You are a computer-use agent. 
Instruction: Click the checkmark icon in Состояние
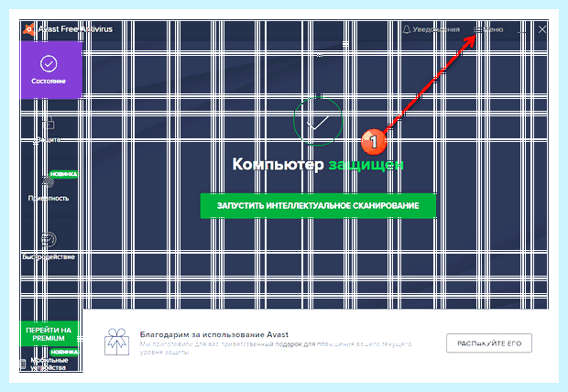tap(49, 64)
